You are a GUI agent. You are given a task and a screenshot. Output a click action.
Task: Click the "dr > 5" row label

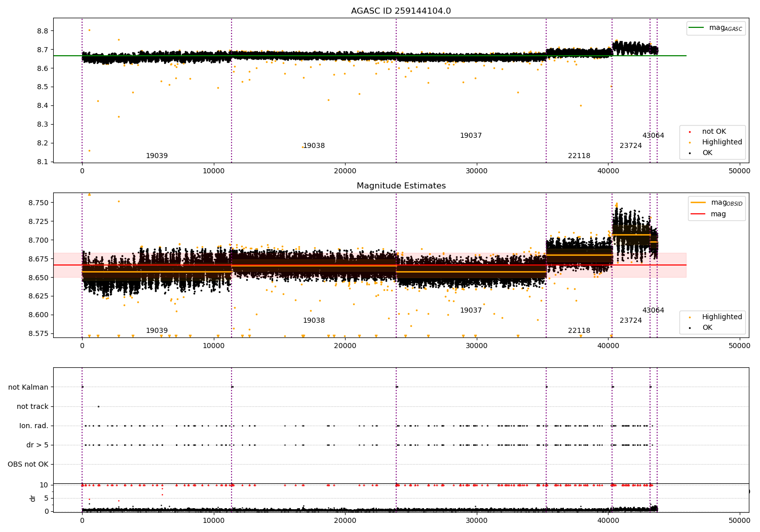[x=37, y=445]
